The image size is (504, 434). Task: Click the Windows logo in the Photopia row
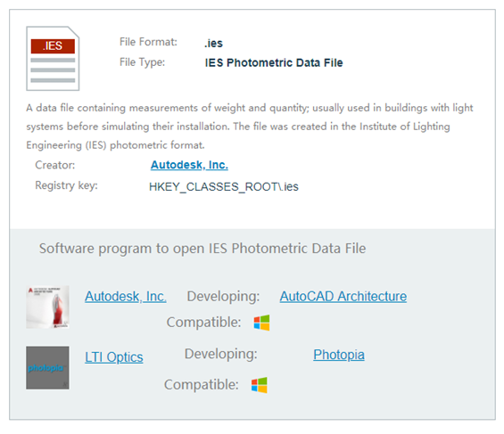click(x=259, y=385)
